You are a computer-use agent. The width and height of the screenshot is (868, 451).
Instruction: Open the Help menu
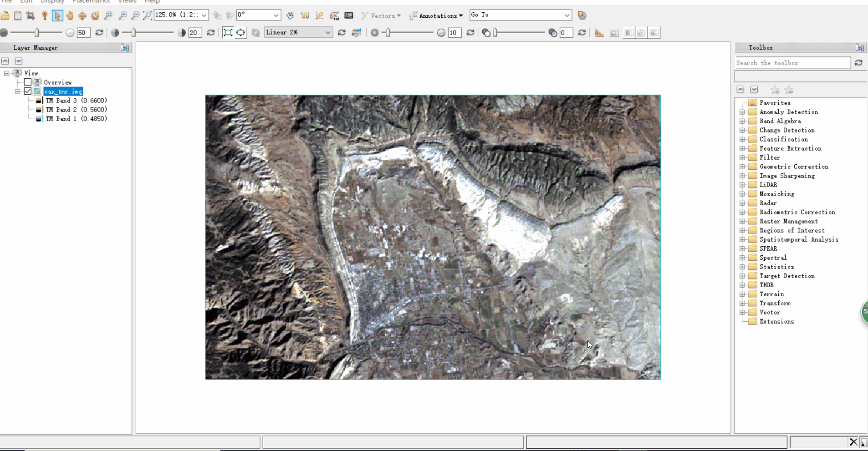(x=152, y=2)
